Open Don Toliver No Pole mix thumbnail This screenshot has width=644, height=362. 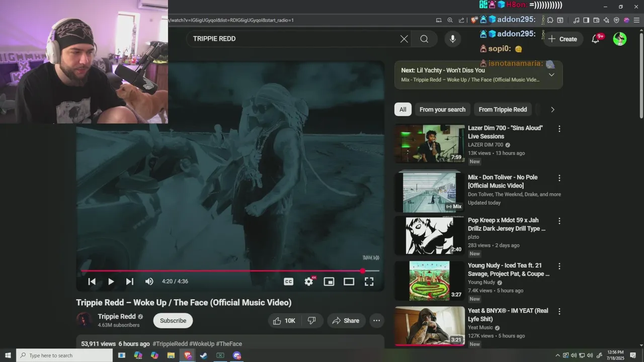point(430,192)
